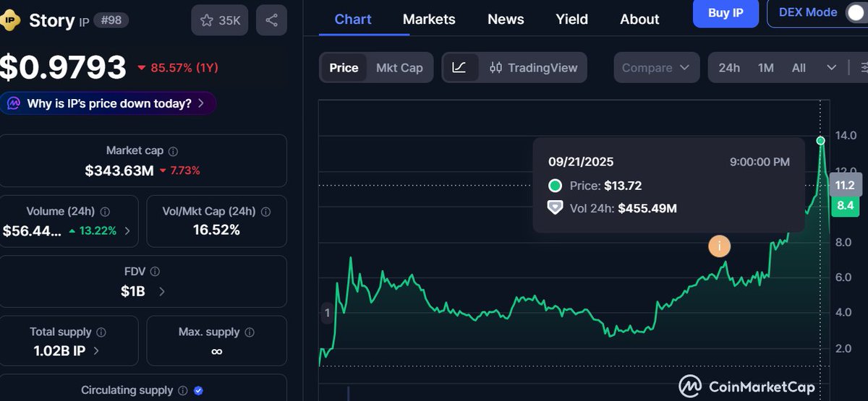Image resolution: width=868 pixels, height=401 pixels.
Task: Click the Vol 24h shield icon in tooltip
Action: pyautogui.click(x=555, y=208)
